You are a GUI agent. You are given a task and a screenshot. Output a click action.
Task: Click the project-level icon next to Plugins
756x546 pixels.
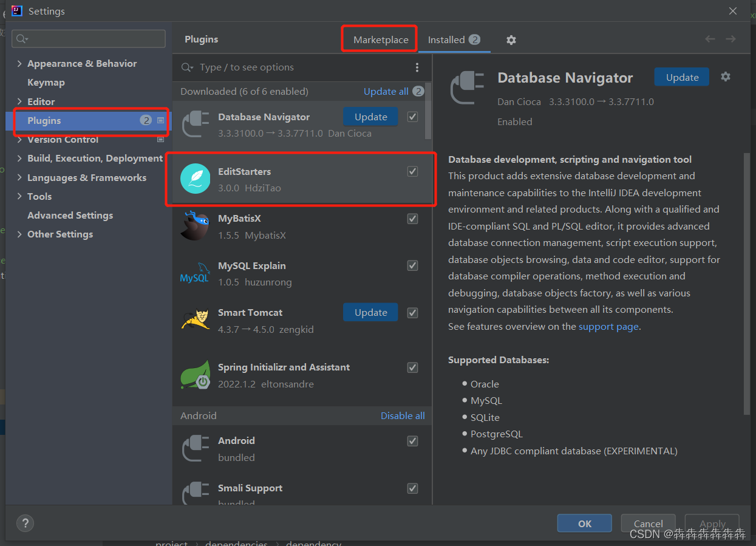(x=161, y=120)
